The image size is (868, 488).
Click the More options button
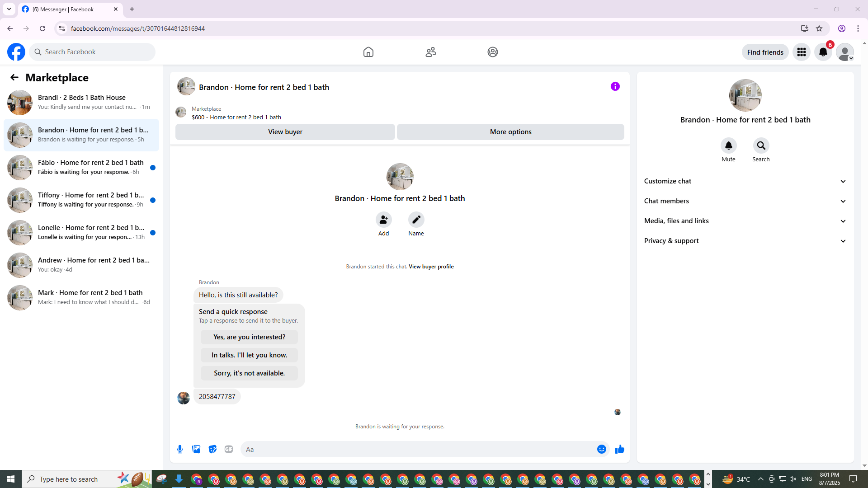511,132
